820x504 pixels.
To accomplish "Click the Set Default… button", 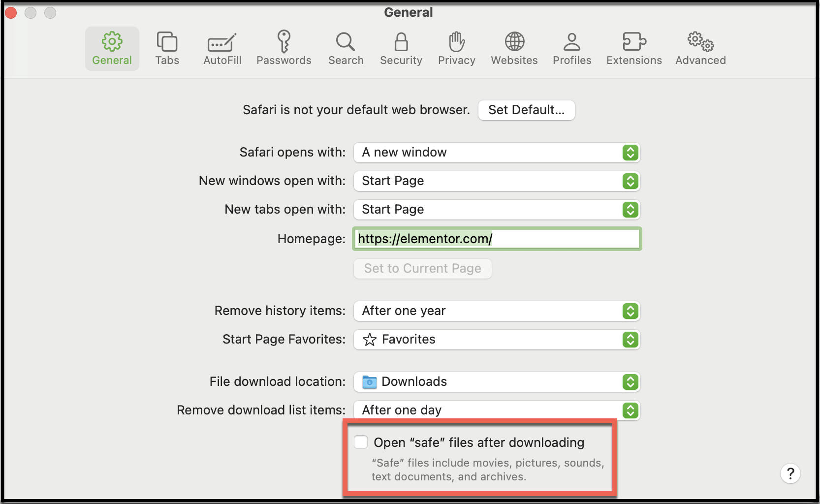I will click(526, 110).
